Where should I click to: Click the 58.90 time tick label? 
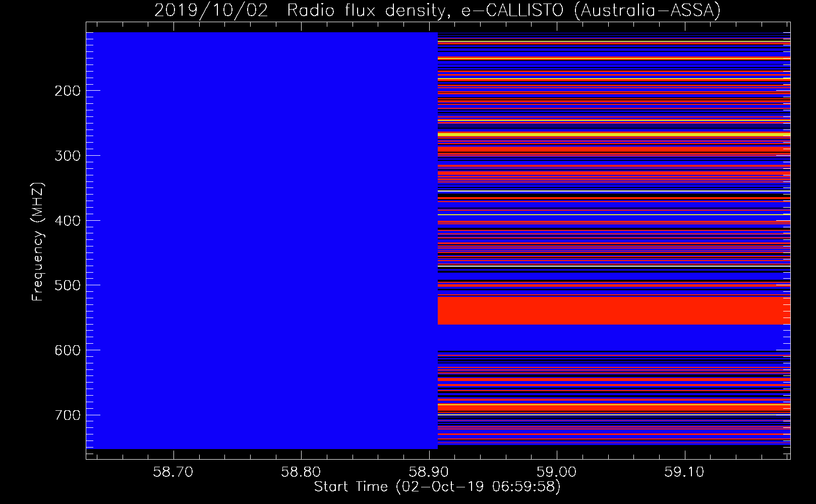[x=429, y=472]
